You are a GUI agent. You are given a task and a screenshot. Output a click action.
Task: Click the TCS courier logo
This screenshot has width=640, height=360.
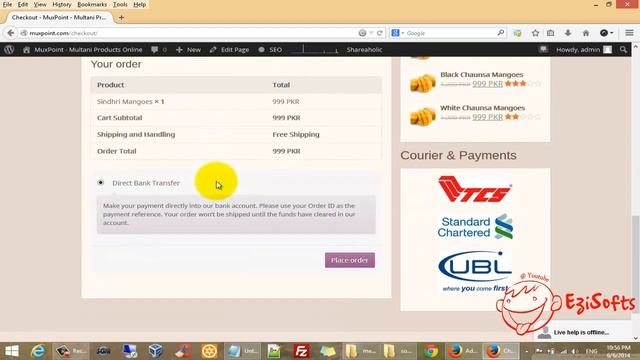[475, 189]
